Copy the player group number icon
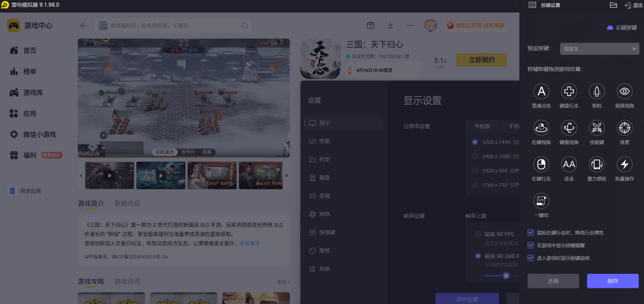This screenshot has width=644, height=304. (406, 56)
